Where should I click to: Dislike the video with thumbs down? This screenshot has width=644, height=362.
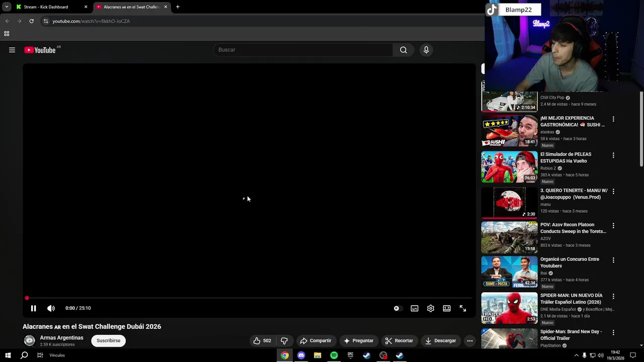(x=284, y=340)
